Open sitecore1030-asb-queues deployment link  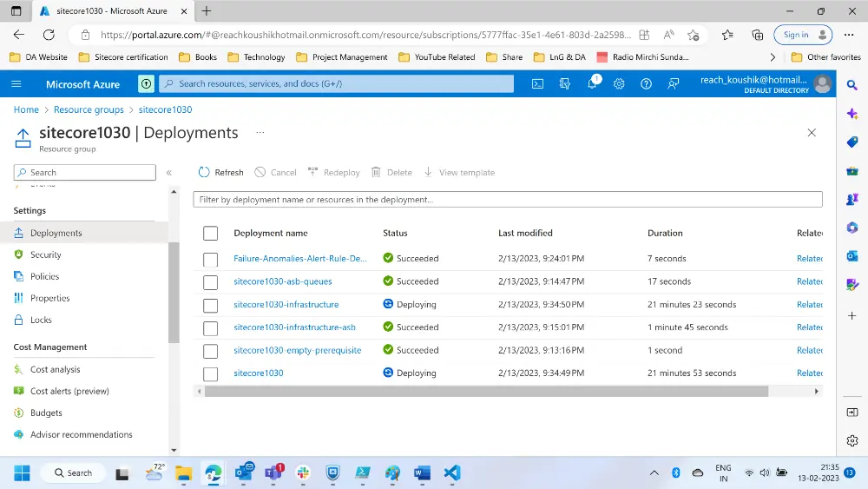pos(283,281)
